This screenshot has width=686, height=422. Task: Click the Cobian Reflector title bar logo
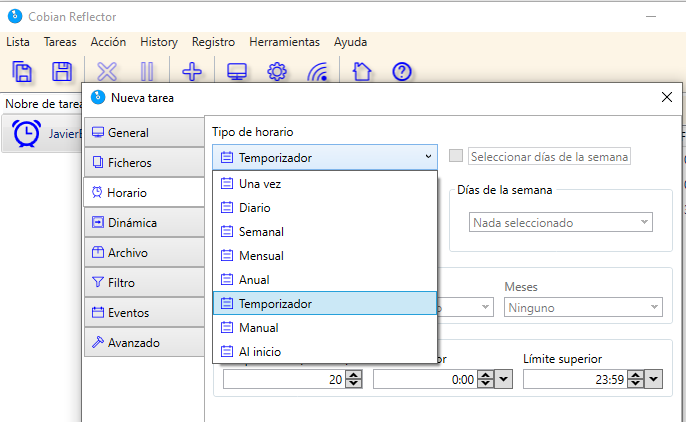point(15,16)
